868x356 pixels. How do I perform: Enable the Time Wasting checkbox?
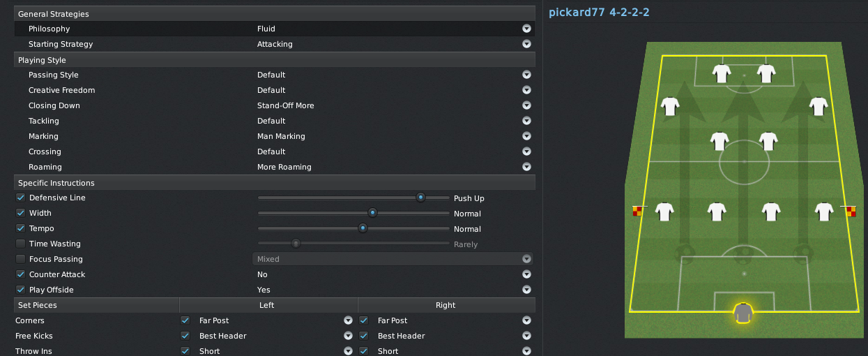tap(20, 244)
